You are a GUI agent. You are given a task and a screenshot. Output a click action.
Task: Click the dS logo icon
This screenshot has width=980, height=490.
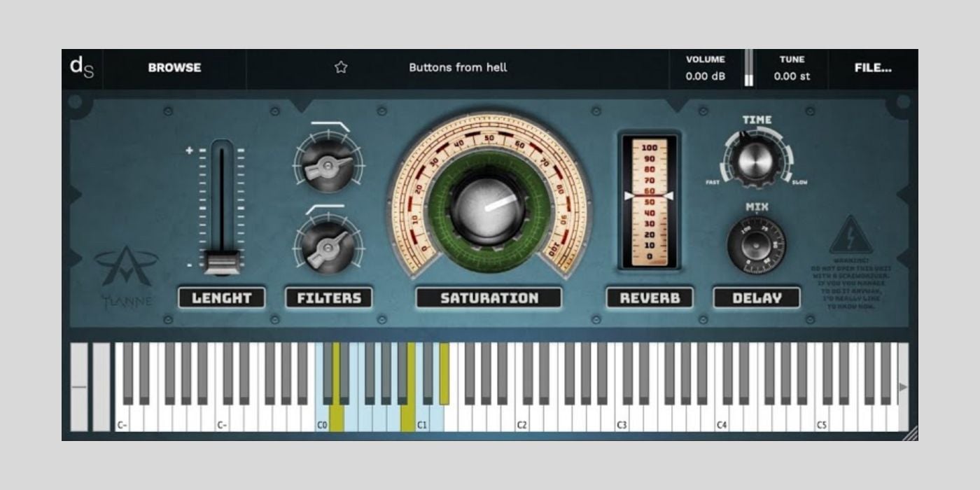82,67
